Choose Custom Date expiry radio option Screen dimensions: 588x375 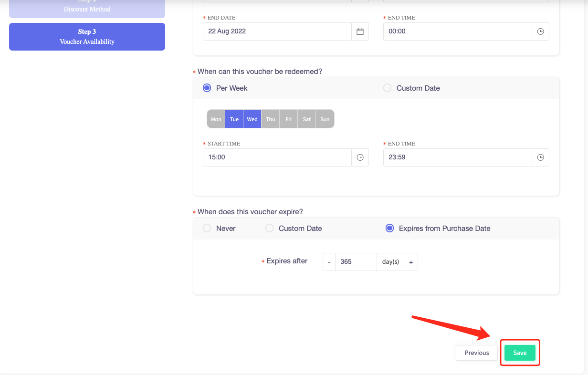pyautogui.click(x=270, y=228)
